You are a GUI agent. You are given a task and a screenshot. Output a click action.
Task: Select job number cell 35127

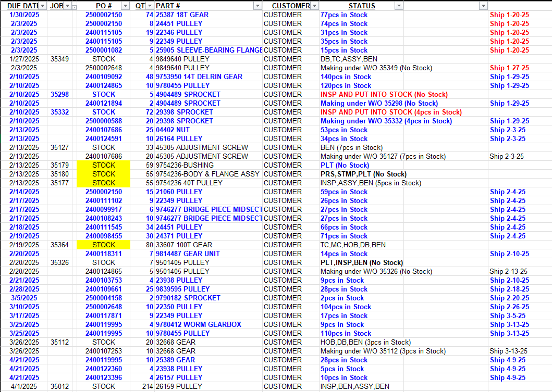59,148
